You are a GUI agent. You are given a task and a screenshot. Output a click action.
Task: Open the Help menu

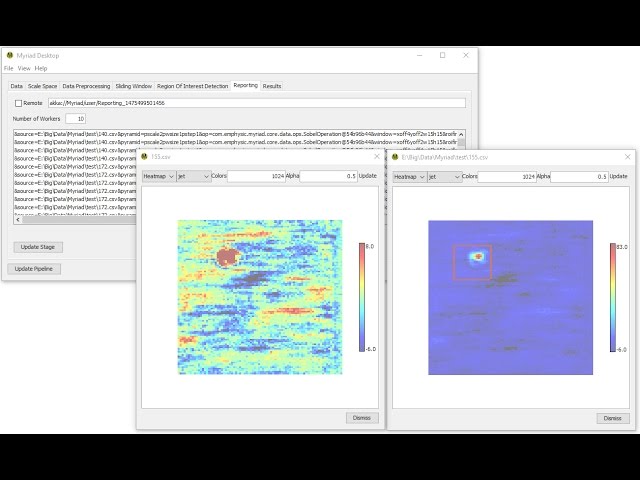pos(41,68)
